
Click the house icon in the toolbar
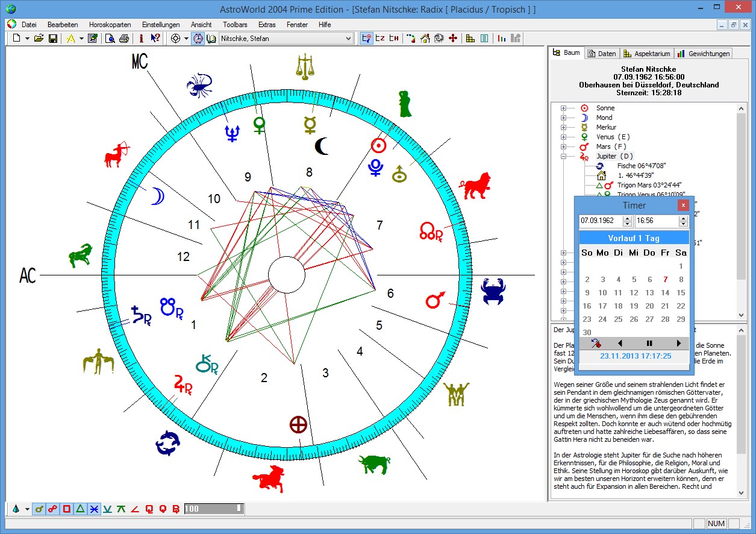click(425, 39)
